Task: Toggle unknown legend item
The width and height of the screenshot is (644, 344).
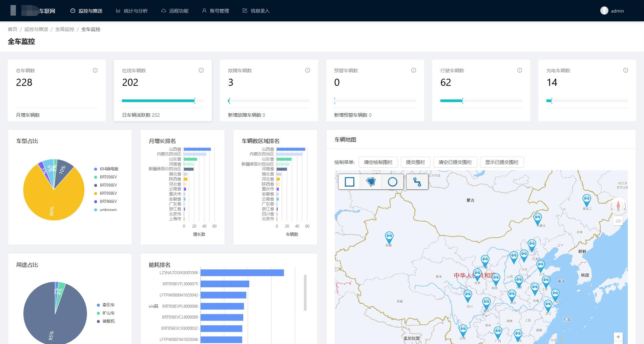Action: pyautogui.click(x=105, y=210)
